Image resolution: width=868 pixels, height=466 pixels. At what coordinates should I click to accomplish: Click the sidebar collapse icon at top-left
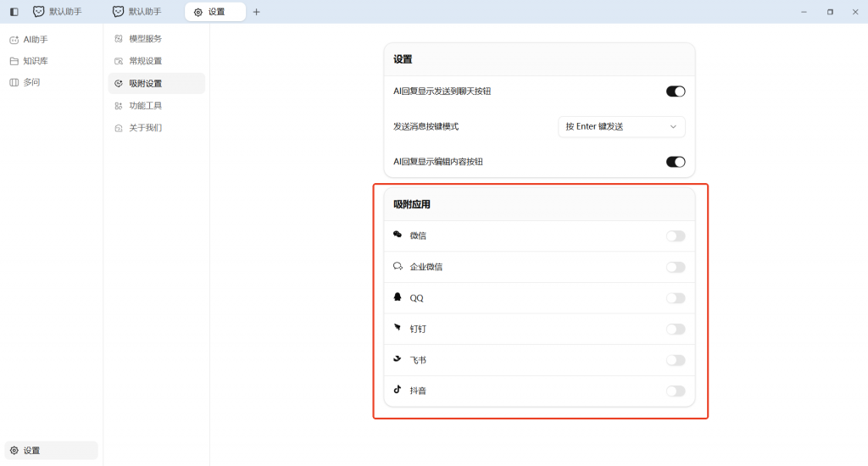tap(14, 12)
